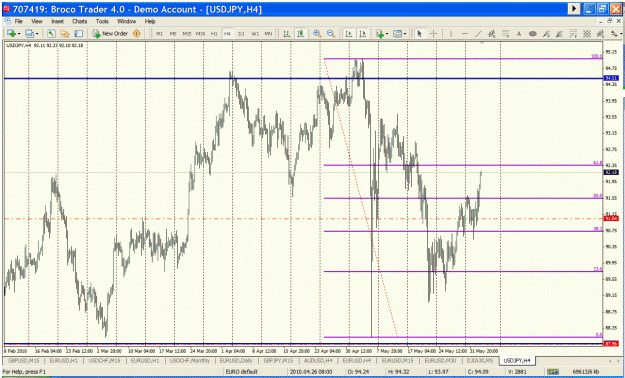This screenshot has height=378, width=625.
Task: Open the Tools menu
Action: tap(102, 21)
